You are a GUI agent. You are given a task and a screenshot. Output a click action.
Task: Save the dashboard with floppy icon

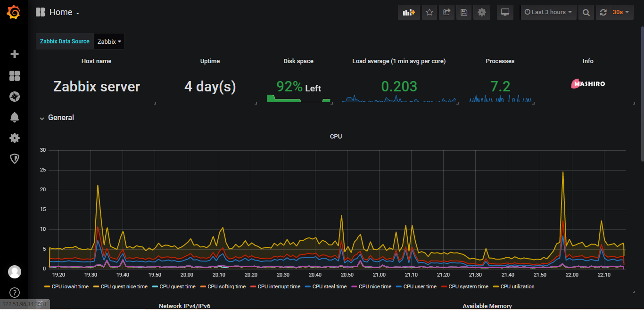(464, 12)
